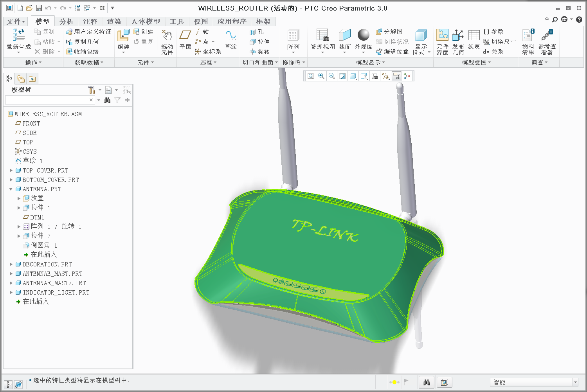The image size is (587, 392).
Task: Switch to the 工具 ribbon tab
Action: (177, 22)
